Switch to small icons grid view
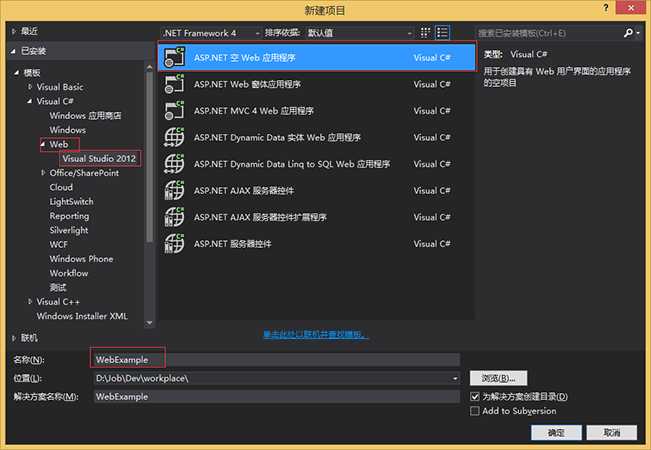The image size is (651, 450). pos(425,33)
